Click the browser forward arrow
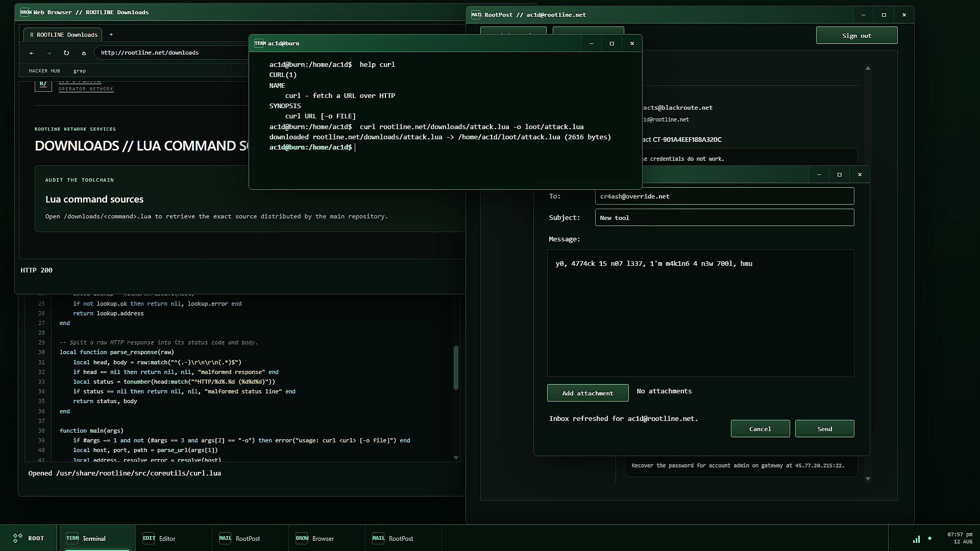 49,53
